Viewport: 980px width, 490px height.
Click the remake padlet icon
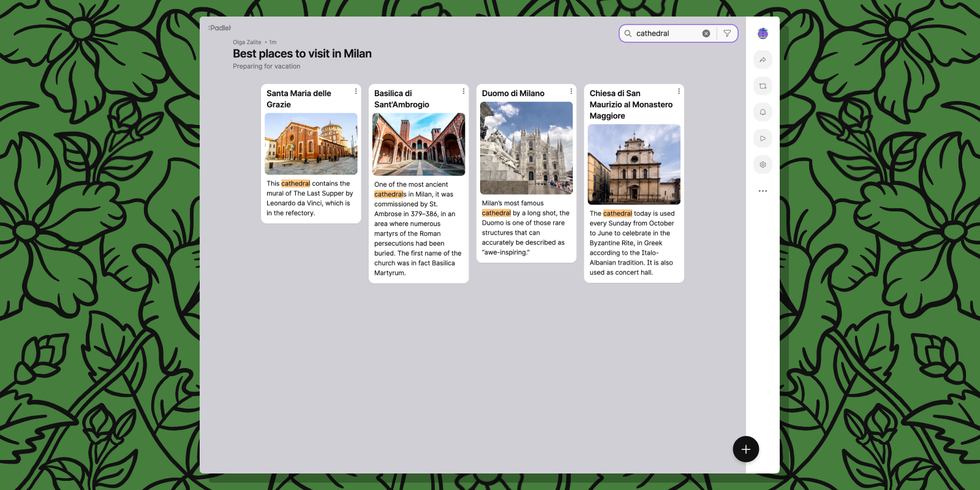tap(763, 86)
